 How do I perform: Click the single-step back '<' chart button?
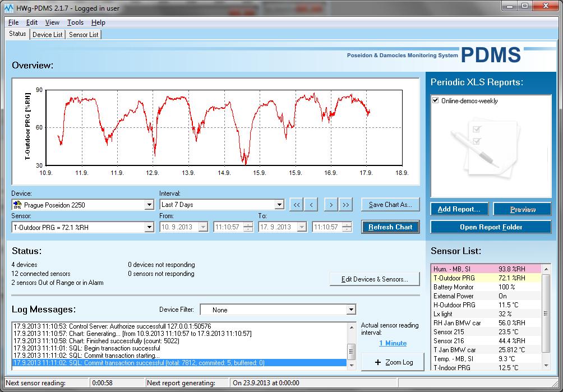[311, 205]
